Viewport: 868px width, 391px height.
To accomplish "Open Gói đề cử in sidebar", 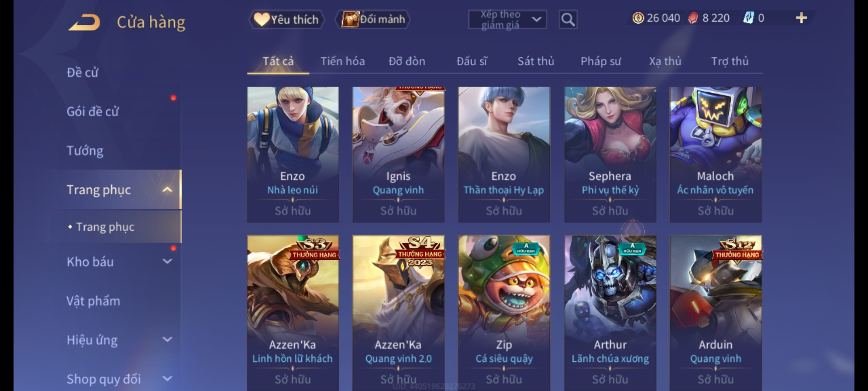I will click(x=93, y=112).
